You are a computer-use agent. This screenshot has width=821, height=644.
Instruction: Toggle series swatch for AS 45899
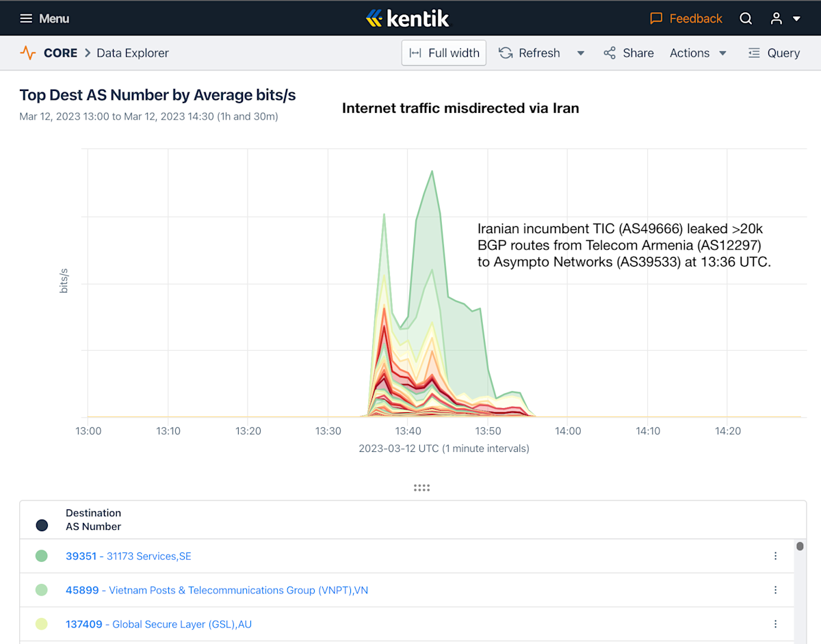pyautogui.click(x=42, y=590)
